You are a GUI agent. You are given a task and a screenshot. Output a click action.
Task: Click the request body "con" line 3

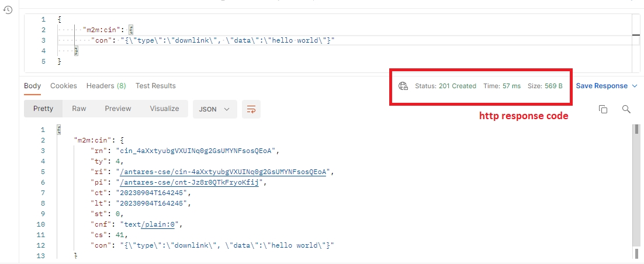(x=213, y=40)
